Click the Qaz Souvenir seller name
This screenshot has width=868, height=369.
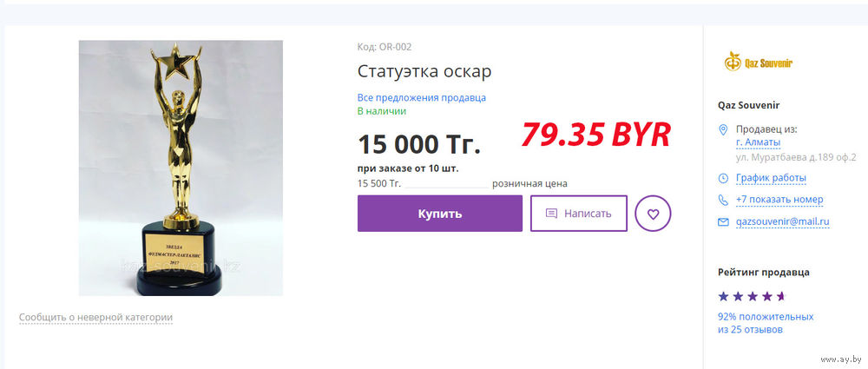point(748,105)
